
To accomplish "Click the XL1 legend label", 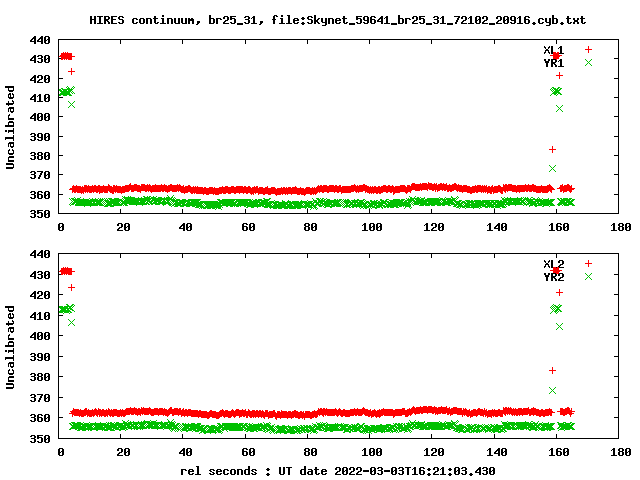I will click(x=553, y=50).
